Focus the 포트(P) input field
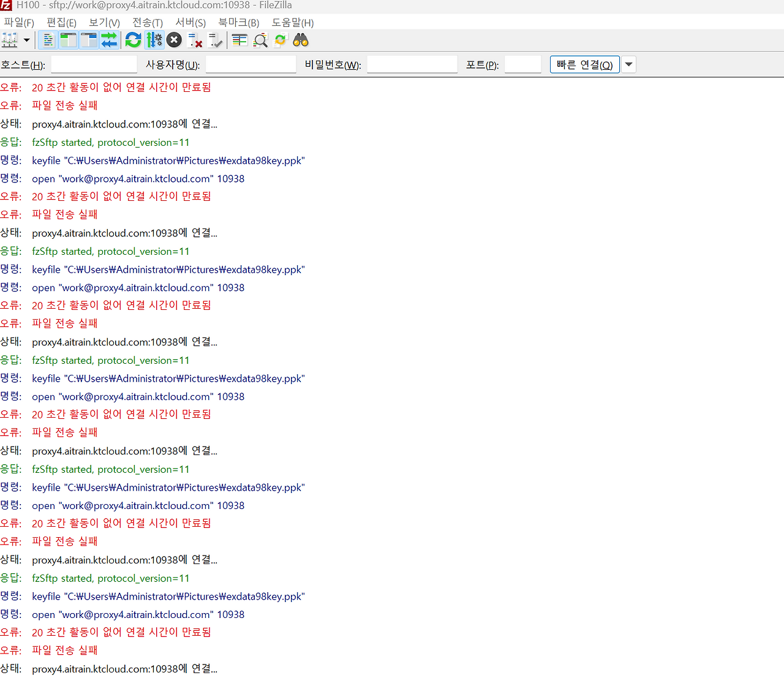The image size is (784, 678). tap(523, 64)
